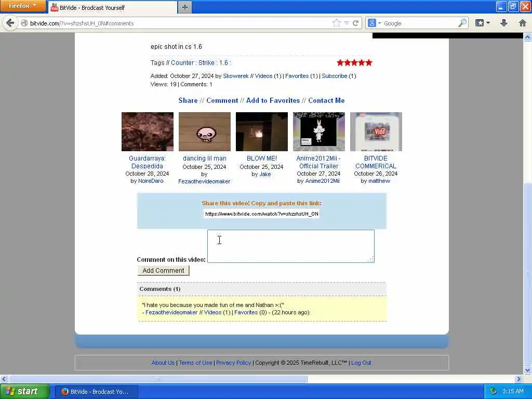Click Add to Favorites link
The width and height of the screenshot is (532, 399).
(x=273, y=100)
